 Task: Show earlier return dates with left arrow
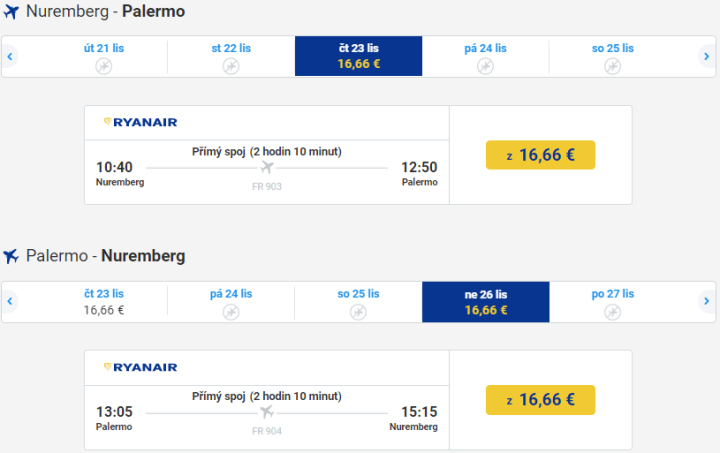coord(9,301)
